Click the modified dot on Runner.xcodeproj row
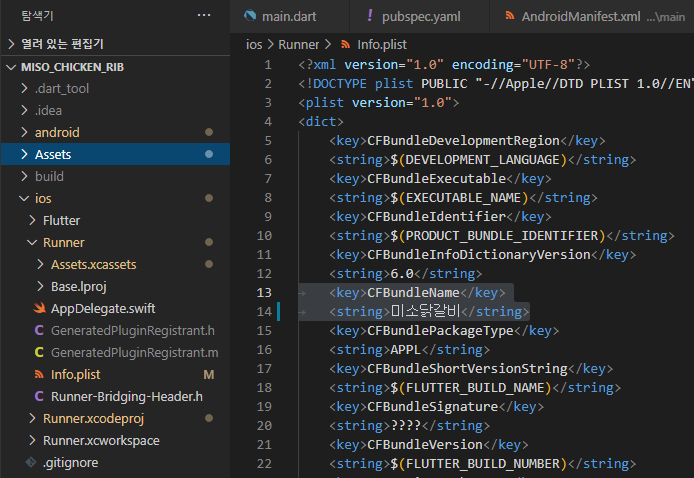The width and height of the screenshot is (694, 478). tap(209, 418)
